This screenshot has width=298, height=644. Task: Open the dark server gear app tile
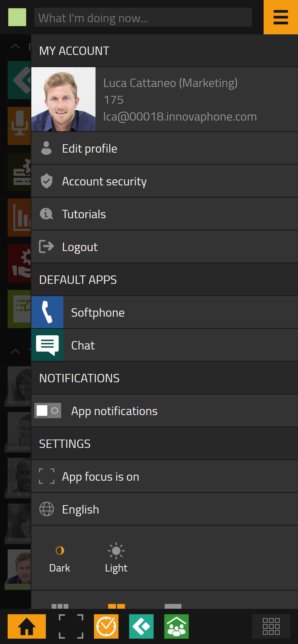pyautogui.click(x=19, y=172)
